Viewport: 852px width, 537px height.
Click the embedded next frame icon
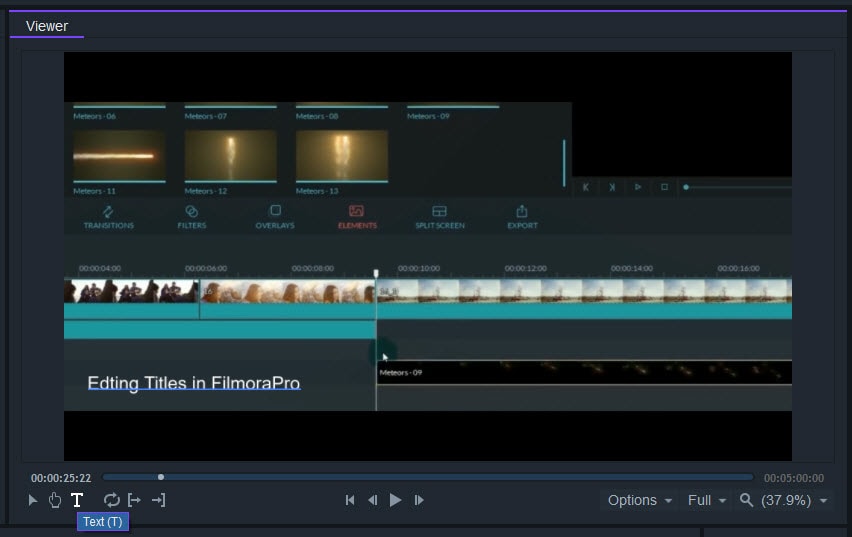[612, 187]
